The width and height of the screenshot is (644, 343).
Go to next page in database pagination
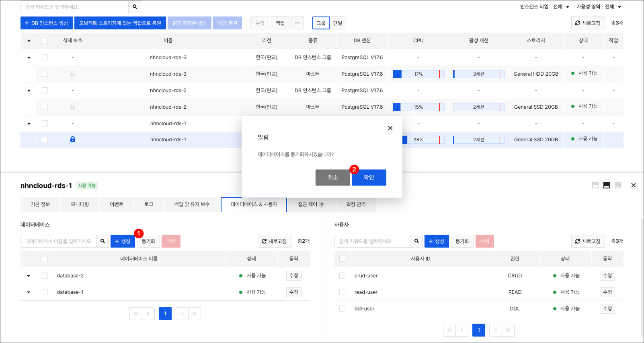click(x=182, y=314)
